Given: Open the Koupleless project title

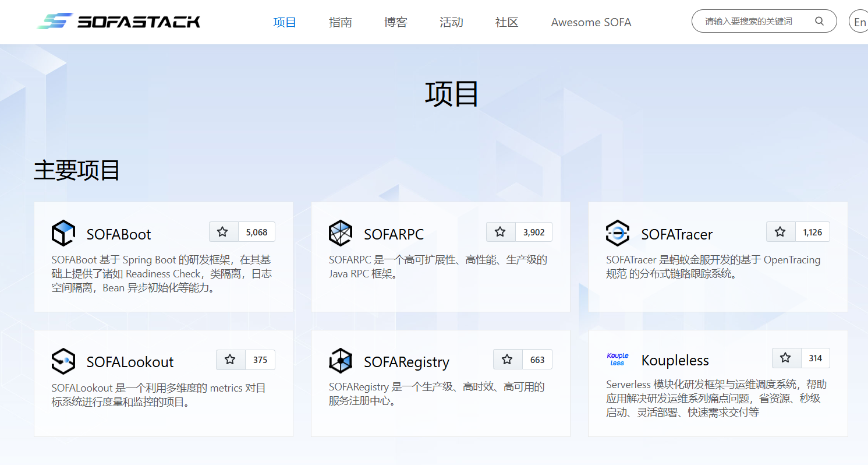Looking at the screenshot, I should click(x=675, y=360).
